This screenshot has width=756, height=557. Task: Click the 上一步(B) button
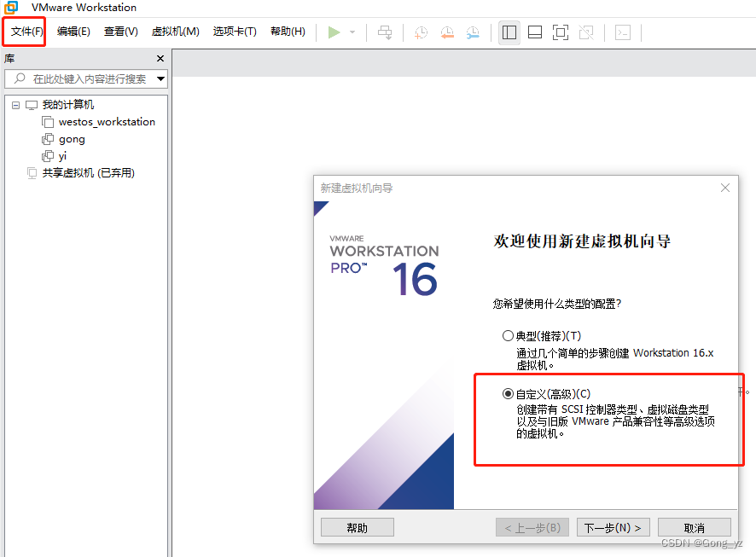(532, 528)
